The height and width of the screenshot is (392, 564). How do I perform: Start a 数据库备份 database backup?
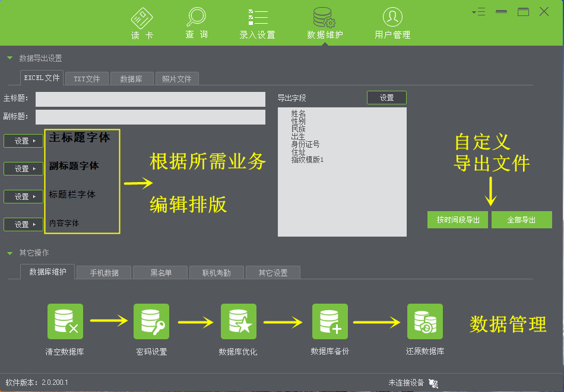pyautogui.click(x=330, y=321)
